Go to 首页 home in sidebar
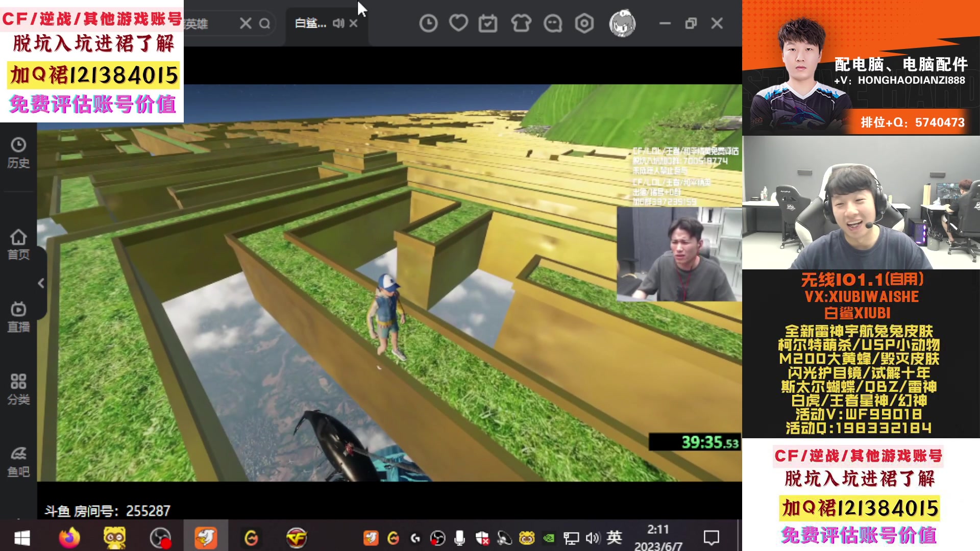The image size is (980, 551). click(18, 245)
